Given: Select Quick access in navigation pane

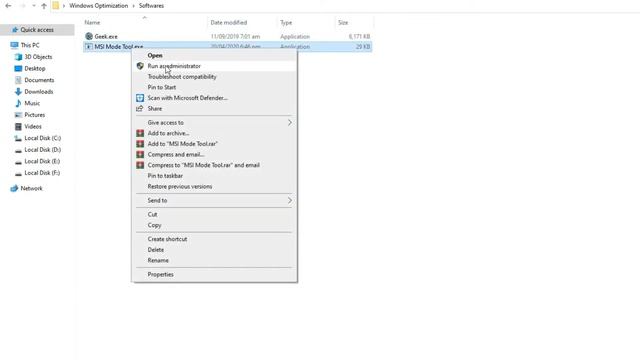Looking at the screenshot, I should click(x=37, y=30).
